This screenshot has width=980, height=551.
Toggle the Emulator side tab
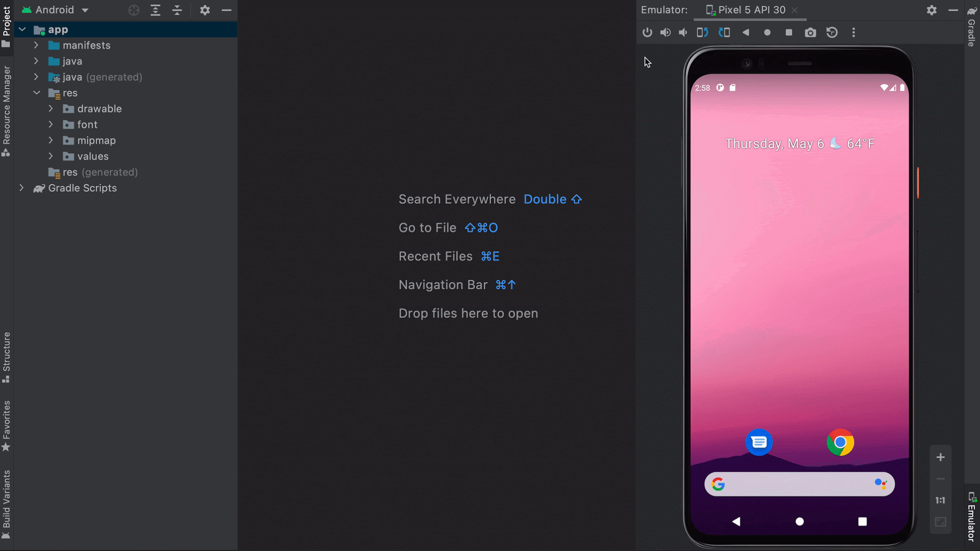(972, 517)
